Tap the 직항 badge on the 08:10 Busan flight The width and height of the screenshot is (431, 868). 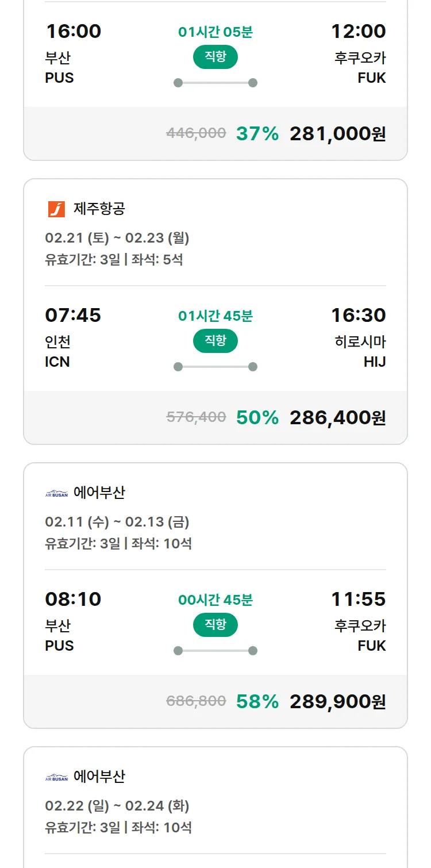[215, 625]
